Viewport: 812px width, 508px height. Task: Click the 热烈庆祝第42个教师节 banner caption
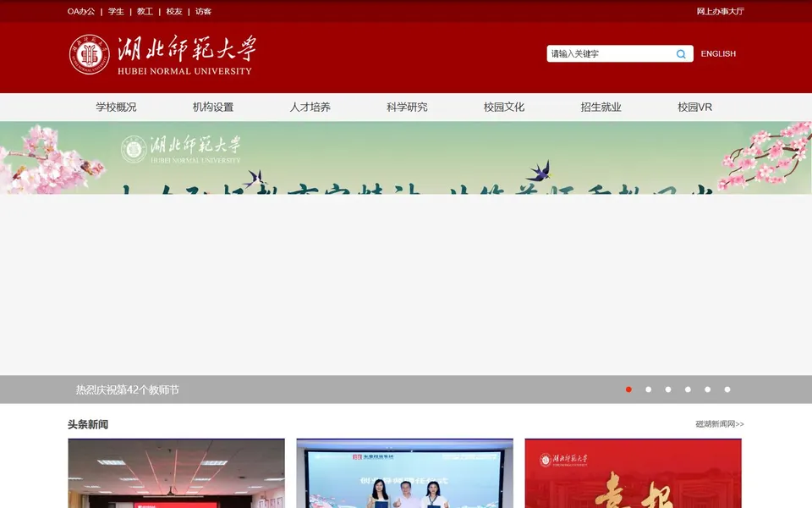pos(128,389)
